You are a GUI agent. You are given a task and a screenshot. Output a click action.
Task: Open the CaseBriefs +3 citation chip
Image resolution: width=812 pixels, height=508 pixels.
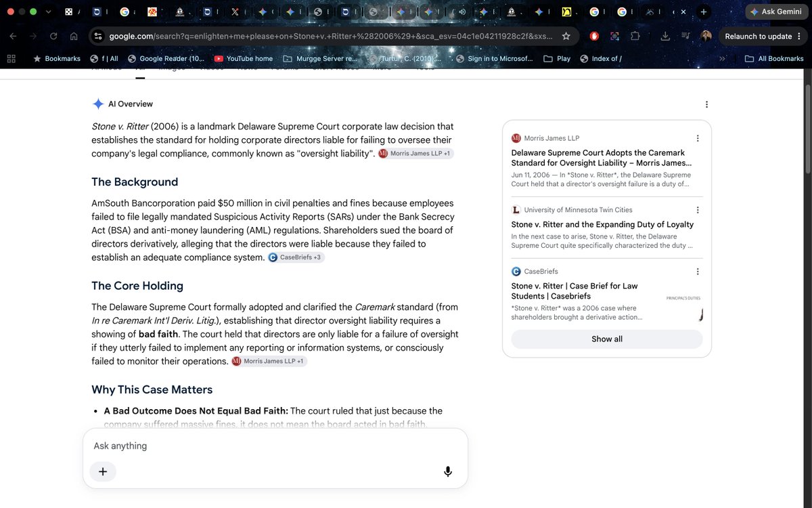point(296,257)
